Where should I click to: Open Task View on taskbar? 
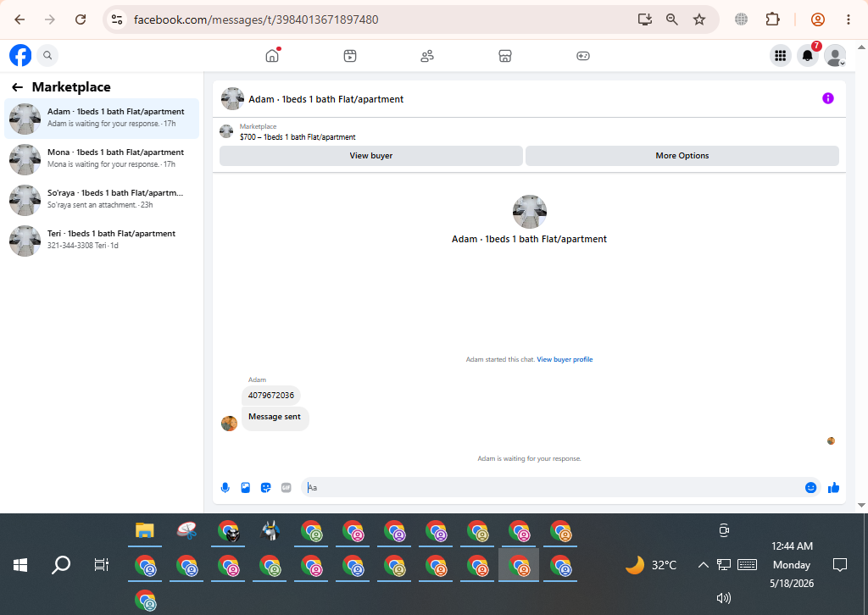(x=102, y=565)
